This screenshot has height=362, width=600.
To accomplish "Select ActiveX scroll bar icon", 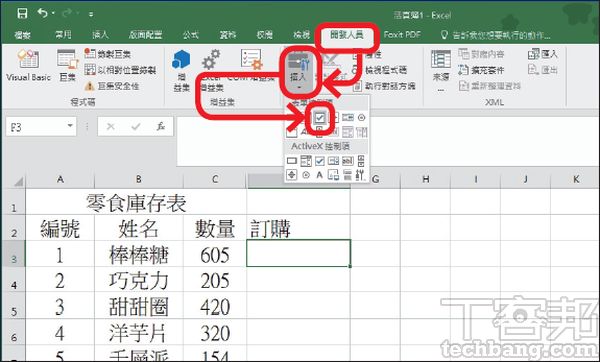I will (360, 161).
